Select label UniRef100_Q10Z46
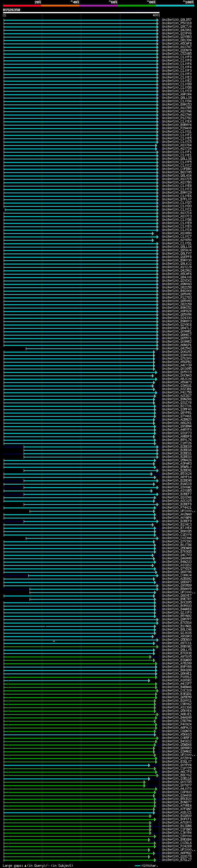This screenshot has width=197, height=868. pyautogui.click(x=177, y=498)
